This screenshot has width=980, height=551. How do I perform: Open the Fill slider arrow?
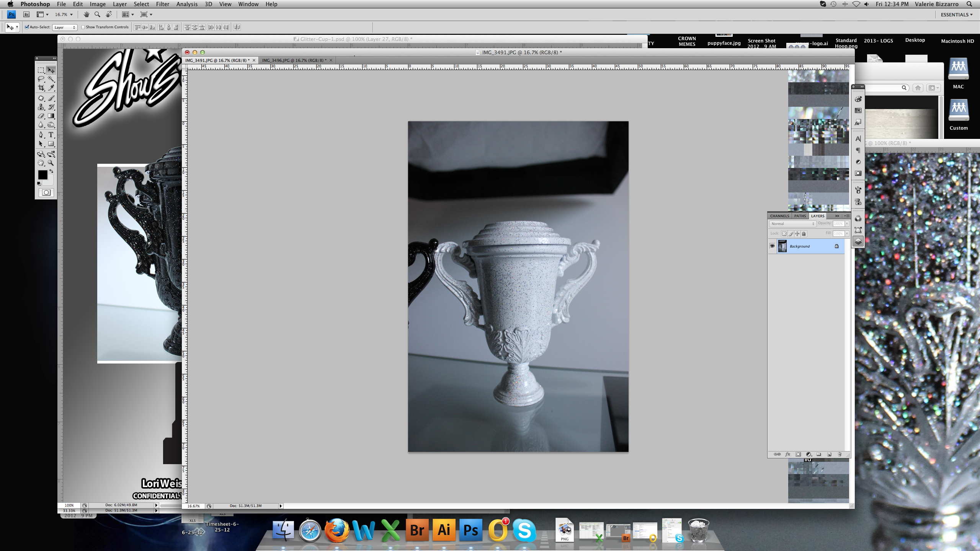847,233
